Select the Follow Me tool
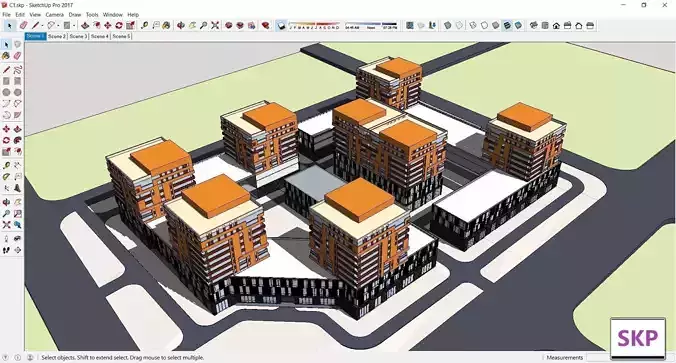Screen dimensions: 676x363 pyautogui.click(x=18, y=140)
